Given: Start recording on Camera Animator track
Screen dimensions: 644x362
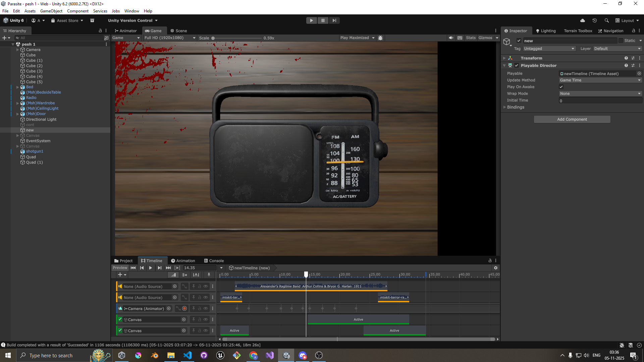Looking at the screenshot, I should tap(184, 308).
